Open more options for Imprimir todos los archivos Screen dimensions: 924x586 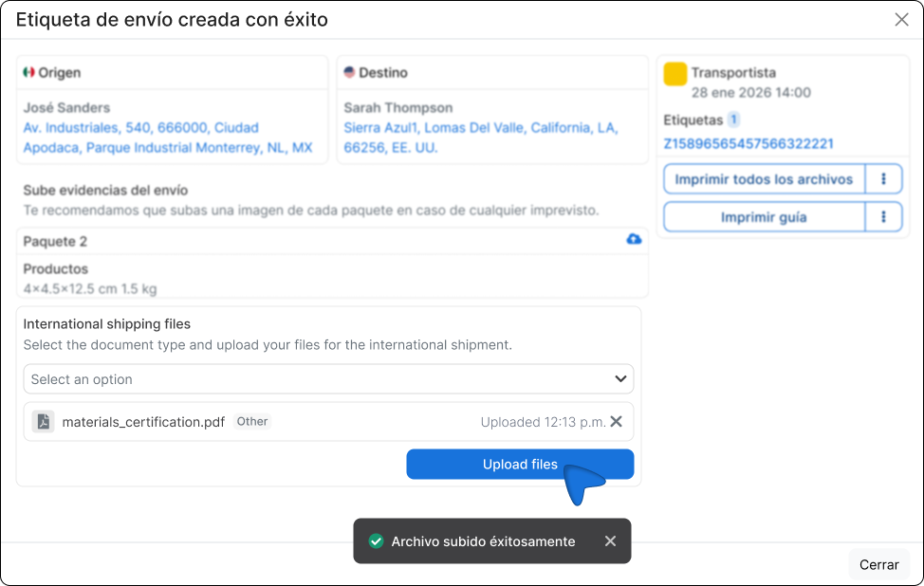click(x=883, y=179)
